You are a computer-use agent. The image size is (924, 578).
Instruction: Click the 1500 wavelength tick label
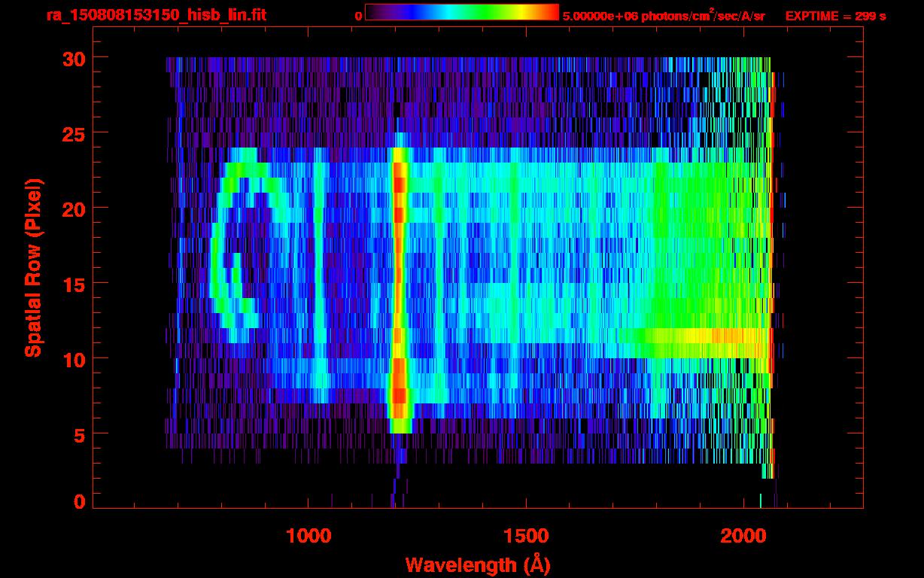click(525, 536)
